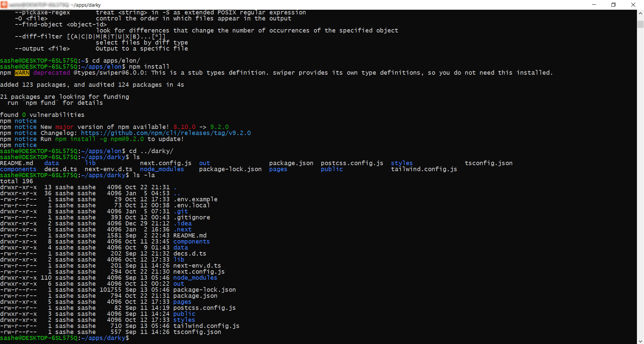Click 'postcss.config.js' in the ls -la listing

tap(205, 308)
